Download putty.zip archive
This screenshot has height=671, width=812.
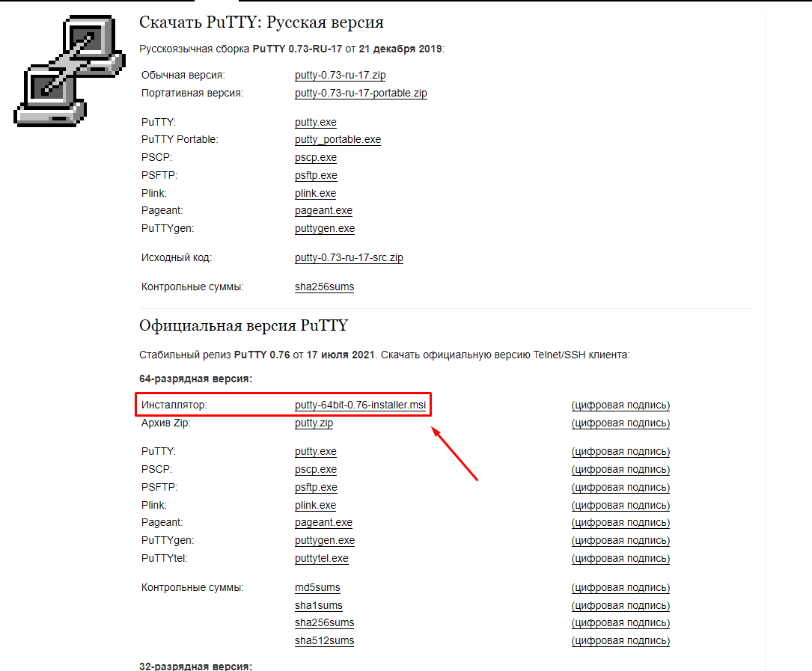pyautogui.click(x=314, y=423)
